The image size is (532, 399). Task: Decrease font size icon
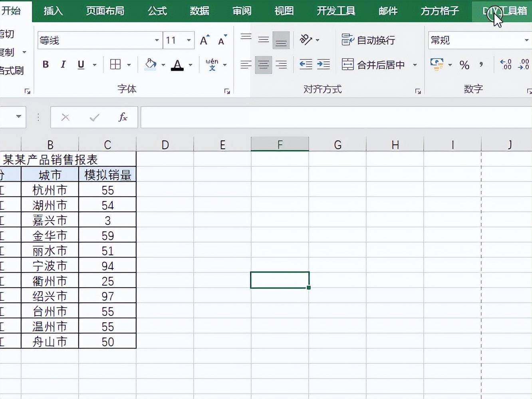pyautogui.click(x=222, y=40)
